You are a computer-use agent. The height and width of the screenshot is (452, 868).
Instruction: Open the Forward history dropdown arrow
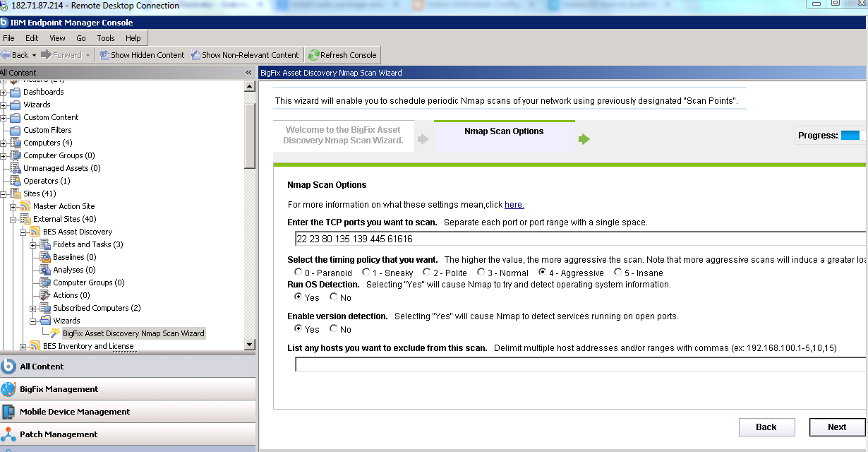tap(88, 55)
